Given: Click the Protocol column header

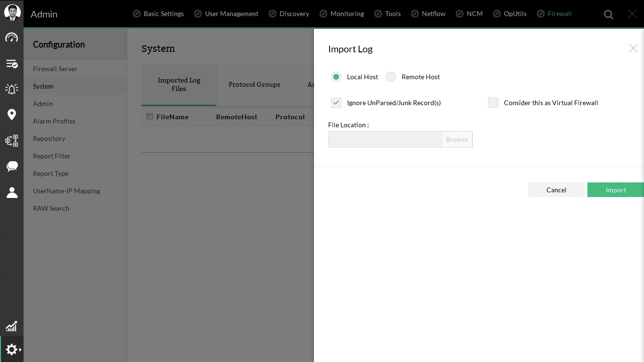Looking at the screenshot, I should pos(290,117).
